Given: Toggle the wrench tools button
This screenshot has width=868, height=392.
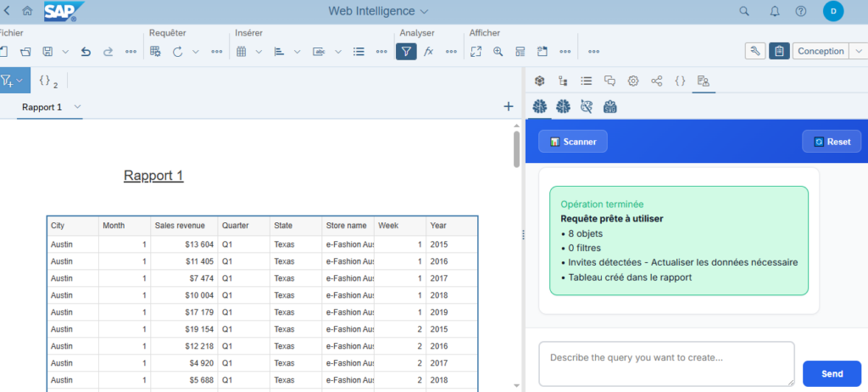Looking at the screenshot, I should click(754, 52).
